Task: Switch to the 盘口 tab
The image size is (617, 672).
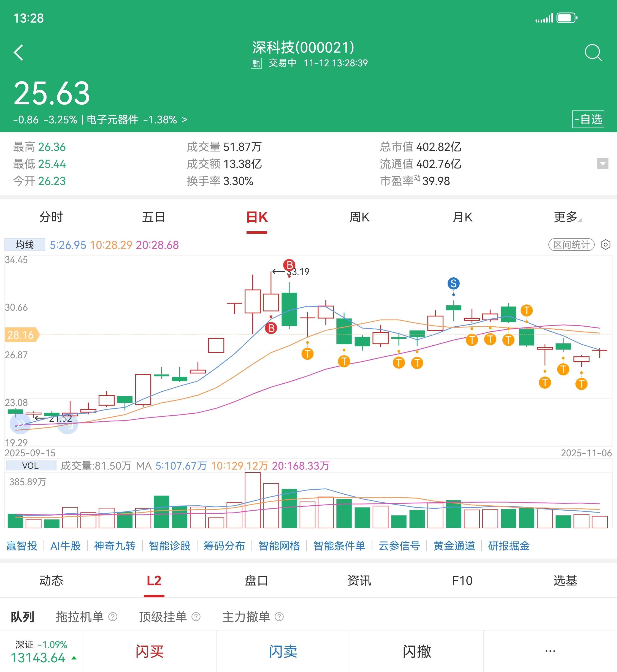Action: 256,581
